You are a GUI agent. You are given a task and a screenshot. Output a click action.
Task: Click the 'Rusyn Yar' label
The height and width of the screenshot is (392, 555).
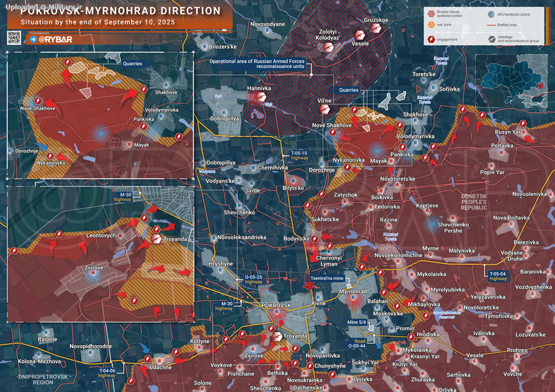pyautogui.click(x=508, y=132)
